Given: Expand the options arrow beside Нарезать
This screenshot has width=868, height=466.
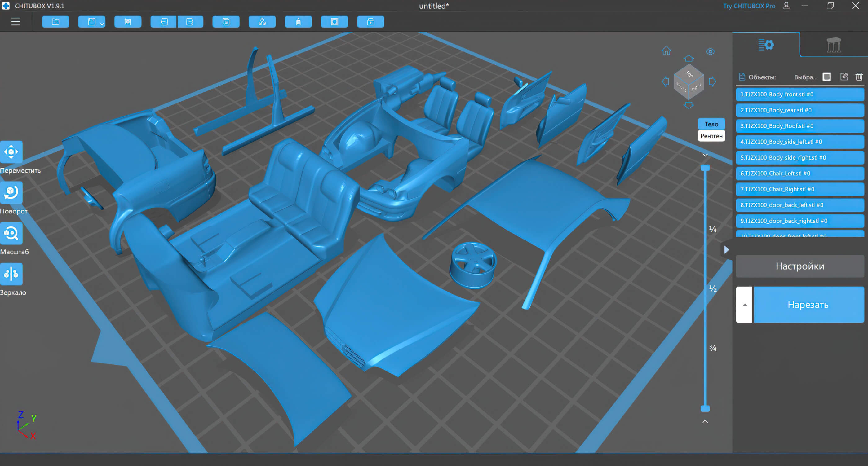Looking at the screenshot, I should 745,305.
